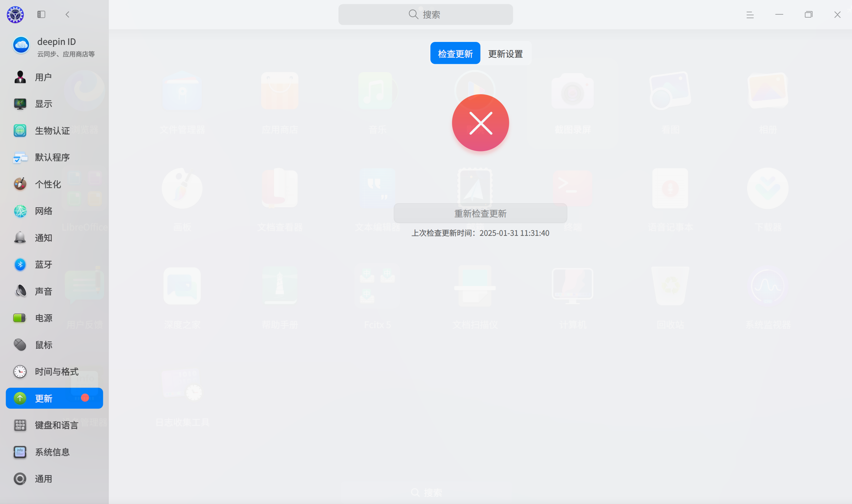
Task: Open 网络 globe icon
Action: click(20, 211)
